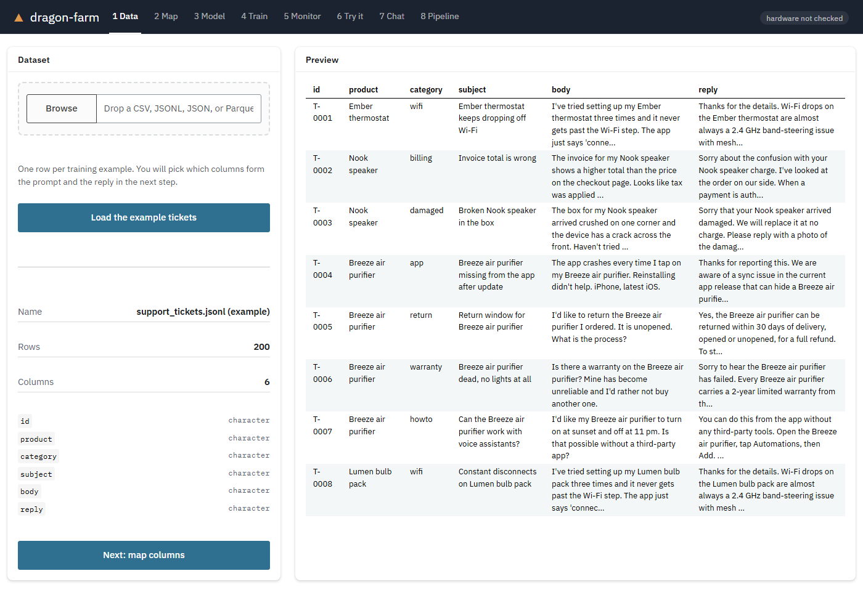
Task: Click the 'howto' category cell
Action: [x=421, y=419]
